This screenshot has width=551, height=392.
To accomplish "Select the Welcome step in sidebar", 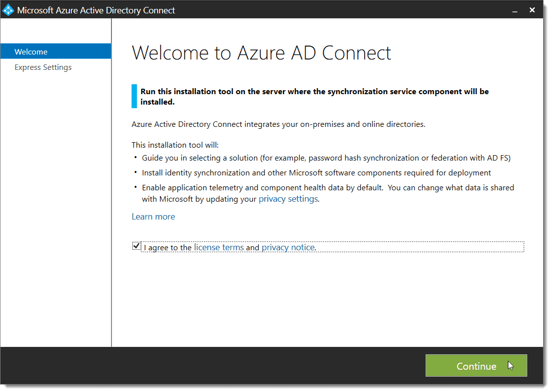I will click(56, 52).
